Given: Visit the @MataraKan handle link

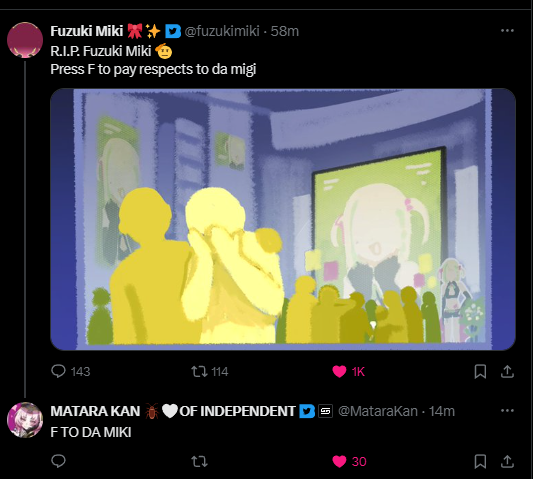Looking at the screenshot, I should tap(378, 411).
